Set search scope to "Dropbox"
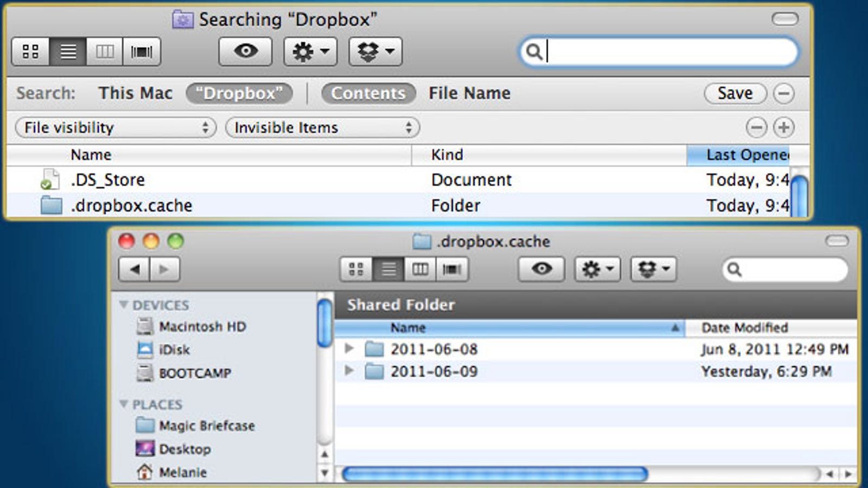 click(x=239, y=93)
